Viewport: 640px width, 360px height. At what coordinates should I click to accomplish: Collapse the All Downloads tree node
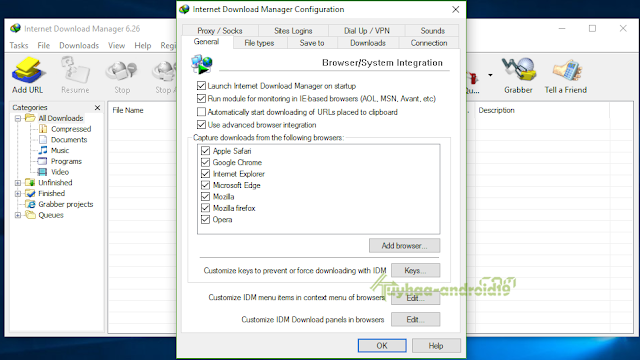[x=18, y=118]
